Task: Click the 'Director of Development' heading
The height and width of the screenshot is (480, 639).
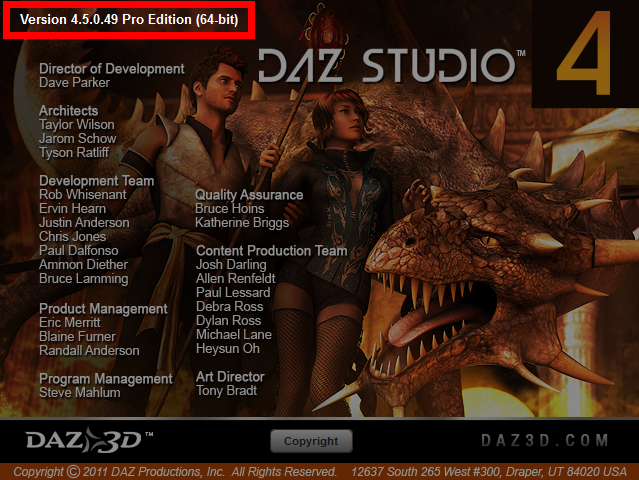Action: point(112,69)
